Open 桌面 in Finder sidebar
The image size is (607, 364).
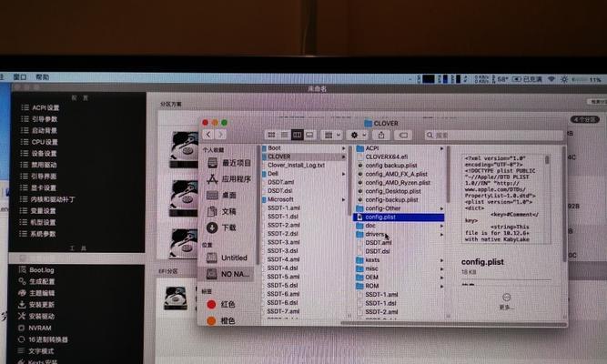(x=221, y=195)
